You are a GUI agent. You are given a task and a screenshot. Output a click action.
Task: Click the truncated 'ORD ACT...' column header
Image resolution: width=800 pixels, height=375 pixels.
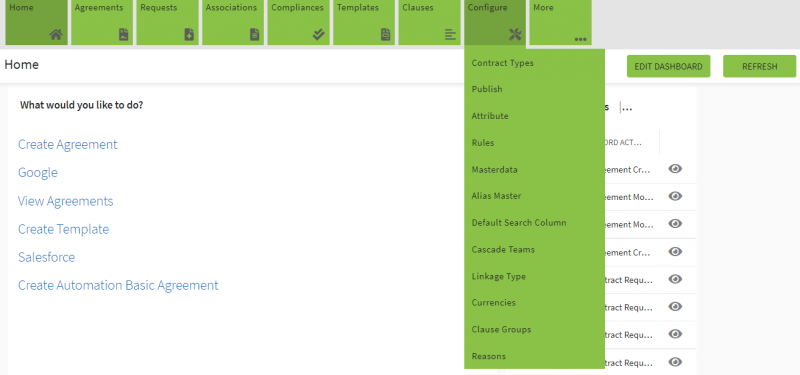622,142
